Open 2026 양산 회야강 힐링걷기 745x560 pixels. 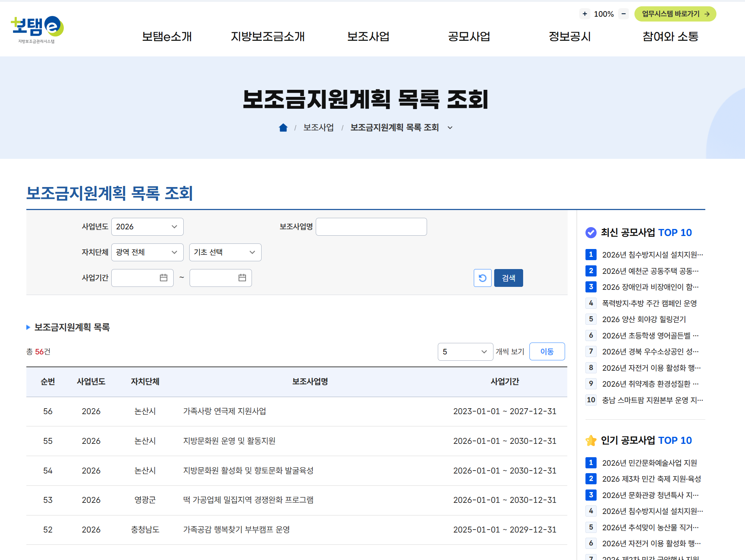tap(644, 319)
